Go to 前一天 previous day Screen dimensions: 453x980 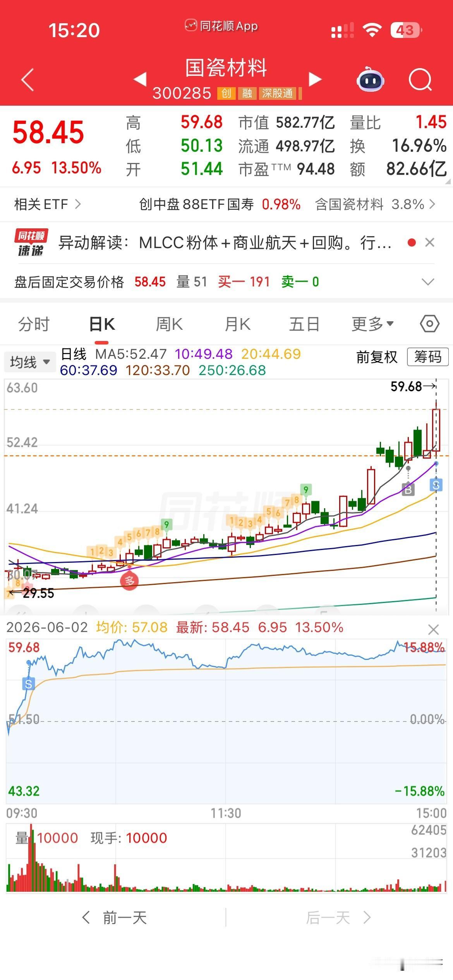tap(115, 917)
